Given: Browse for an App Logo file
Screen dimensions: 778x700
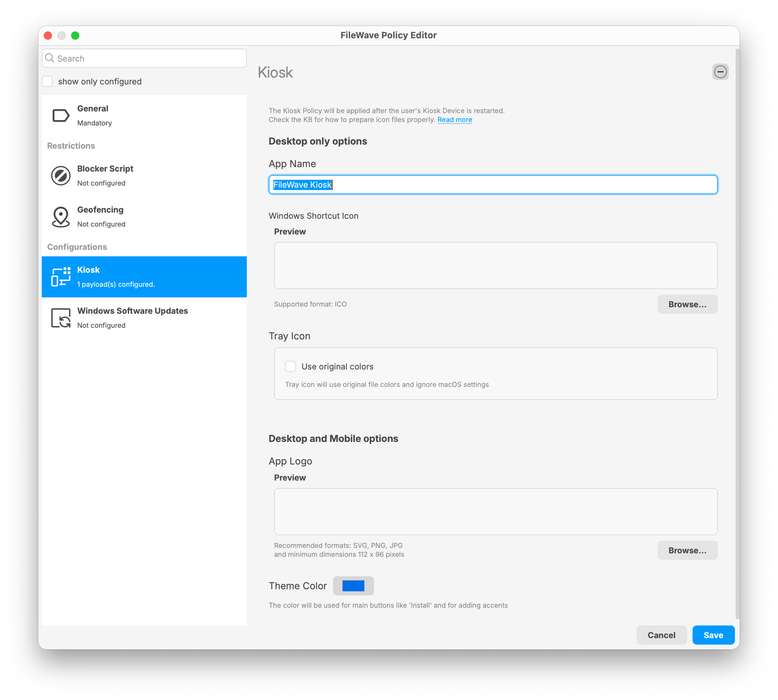Looking at the screenshot, I should click(x=687, y=550).
